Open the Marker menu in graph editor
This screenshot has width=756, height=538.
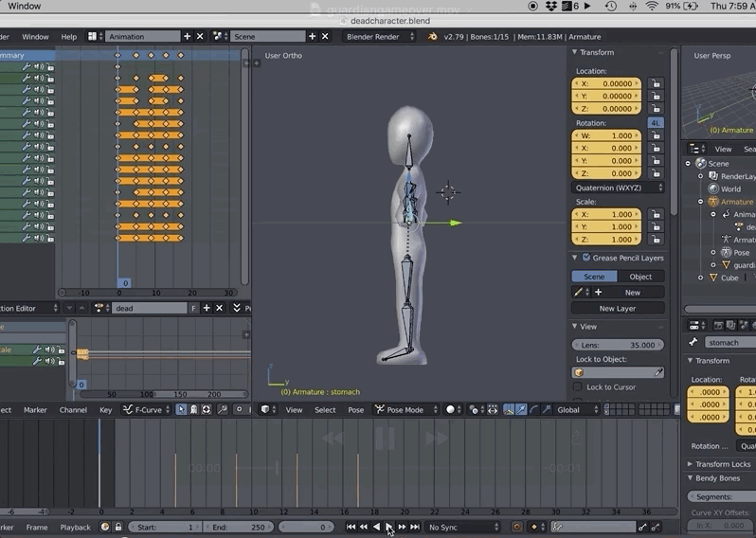click(x=35, y=410)
